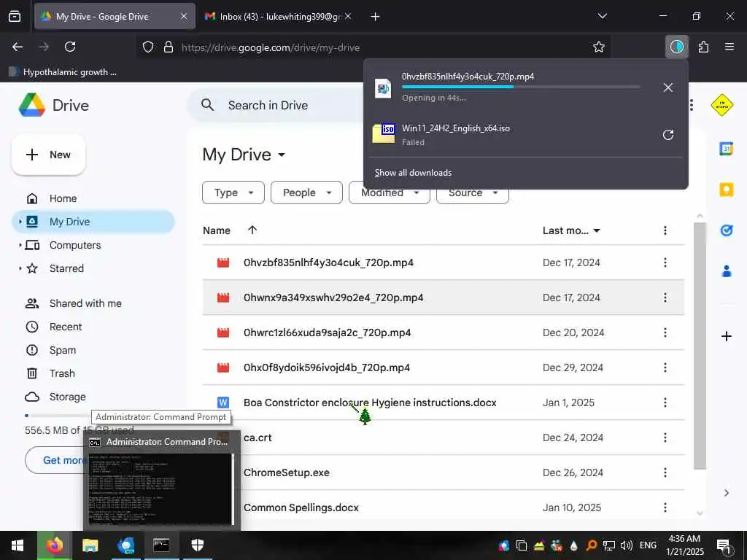Open Google Calendar in the side panel
Viewport: 747px width, 560px height.
(x=726, y=149)
